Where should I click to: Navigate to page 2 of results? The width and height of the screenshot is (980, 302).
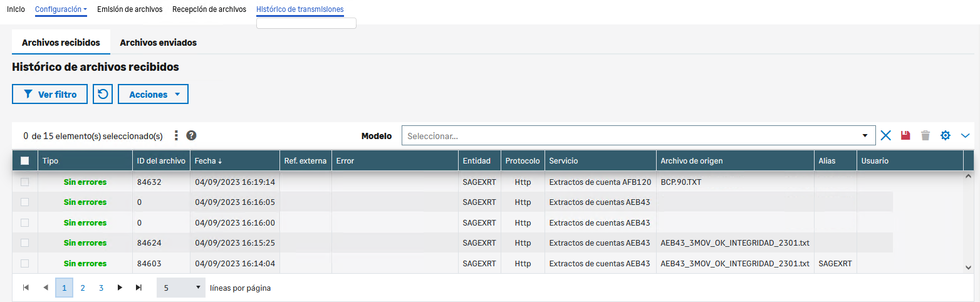83,288
